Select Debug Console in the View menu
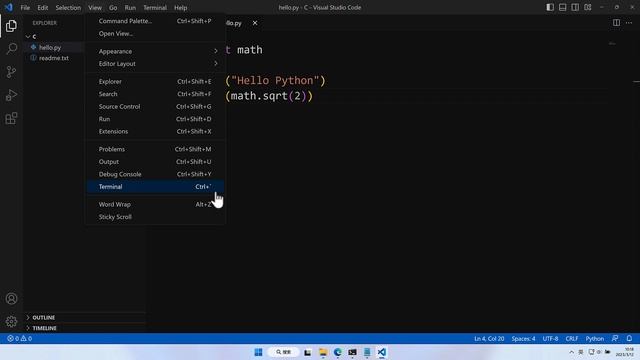 tap(155, 174)
